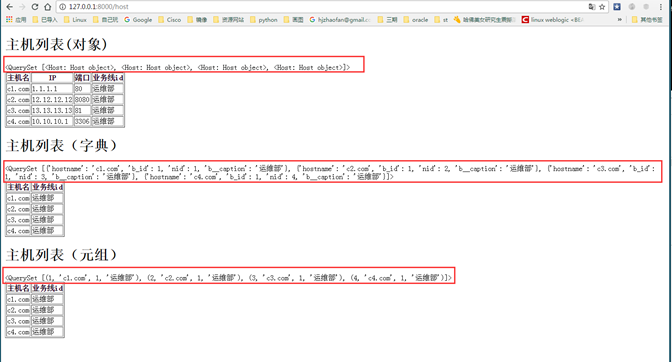Open the apps grid shortcut in bookmarks bar
This screenshot has width=672, height=362.
click(x=16, y=20)
